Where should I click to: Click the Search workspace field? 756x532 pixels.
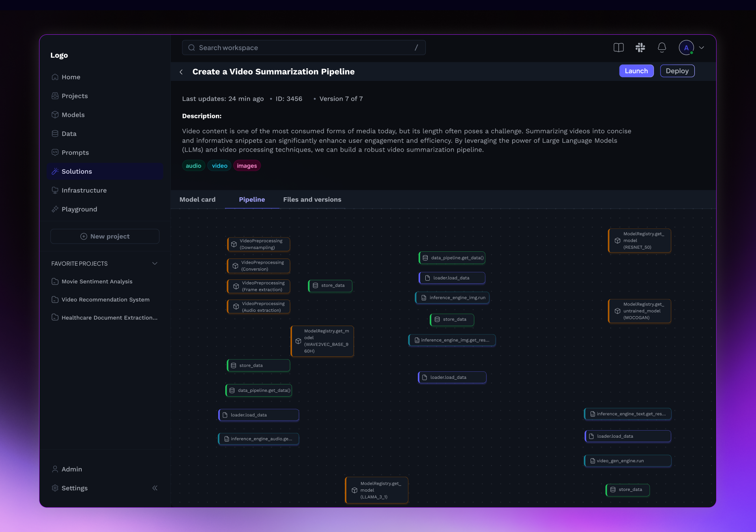303,48
